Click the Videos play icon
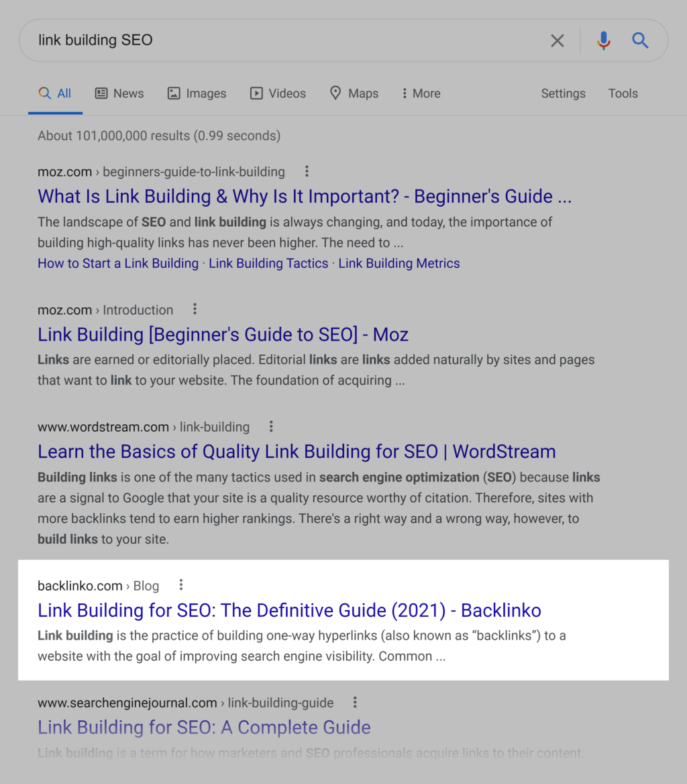This screenshot has width=687, height=784. click(x=256, y=93)
